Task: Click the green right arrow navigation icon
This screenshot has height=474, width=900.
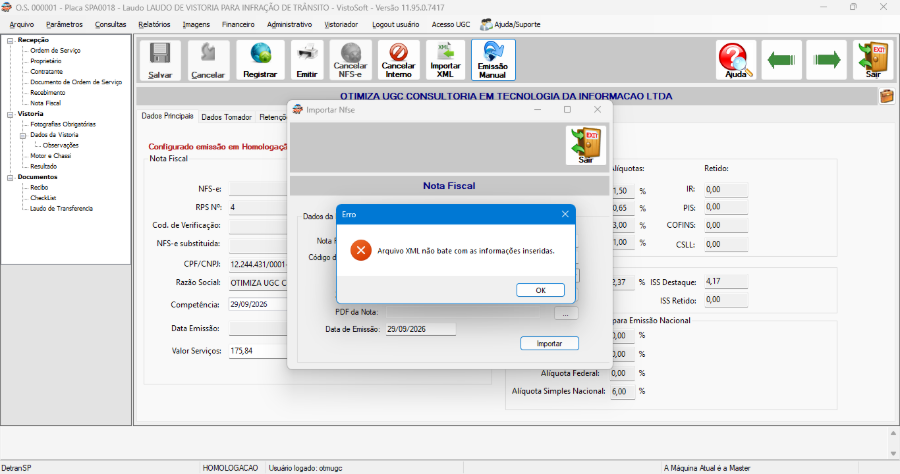Action: coord(827,60)
